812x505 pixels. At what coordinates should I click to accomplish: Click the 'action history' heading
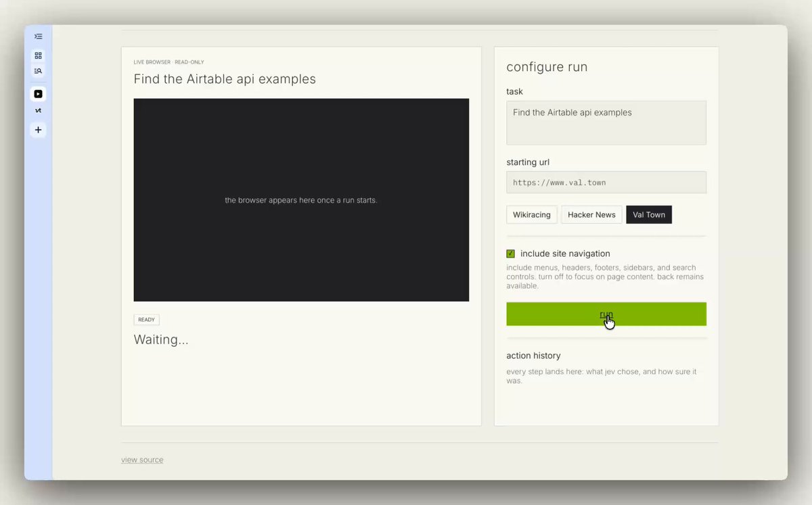533,356
